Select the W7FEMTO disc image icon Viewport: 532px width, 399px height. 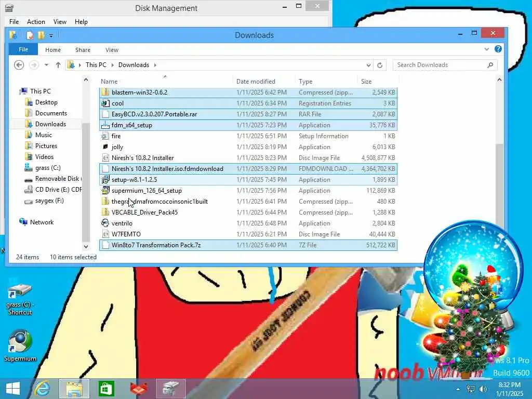pyautogui.click(x=105, y=234)
